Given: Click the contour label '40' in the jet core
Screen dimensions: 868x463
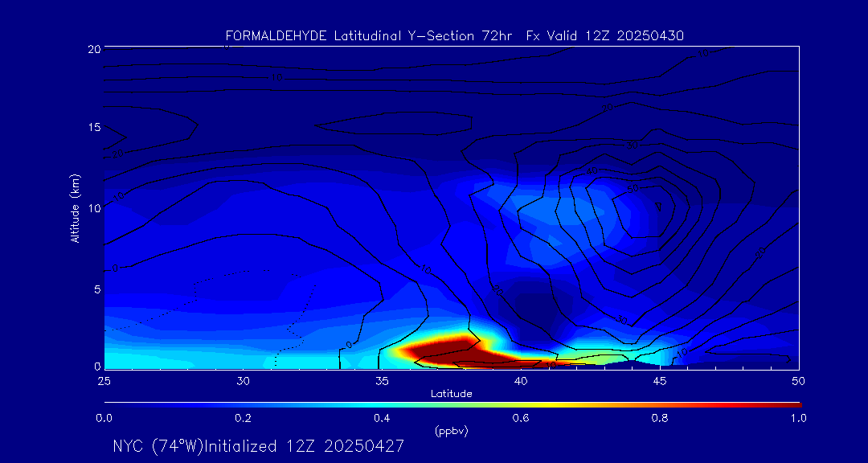Looking at the screenshot, I should [592, 171].
